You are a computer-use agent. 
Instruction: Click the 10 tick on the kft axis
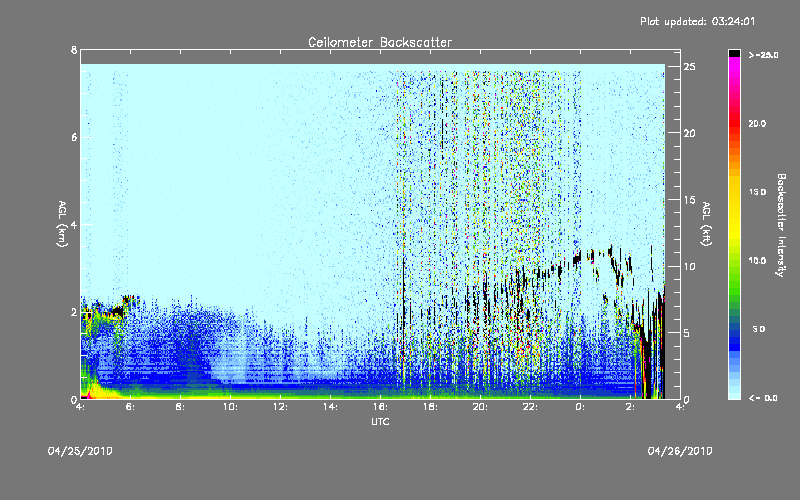point(689,266)
